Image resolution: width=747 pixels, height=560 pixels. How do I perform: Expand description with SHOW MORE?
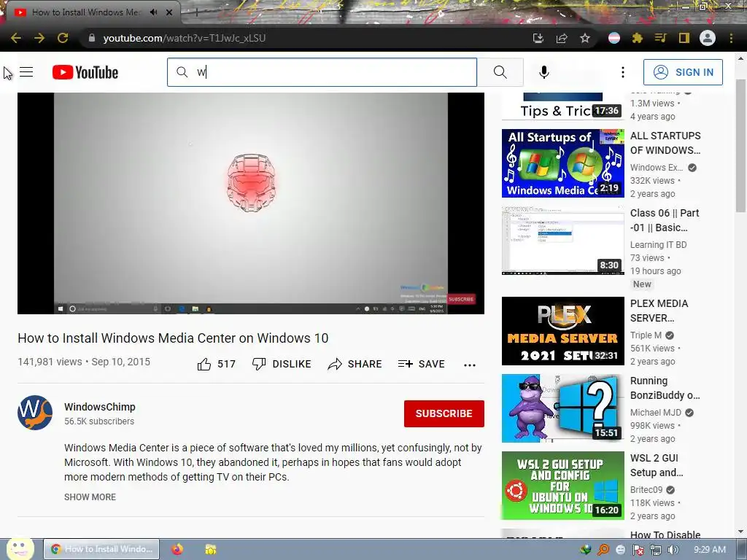pos(90,497)
